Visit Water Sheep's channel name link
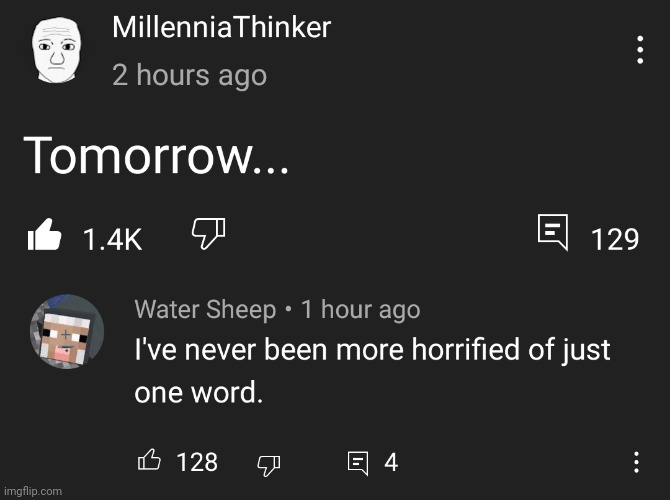 pos(206,309)
